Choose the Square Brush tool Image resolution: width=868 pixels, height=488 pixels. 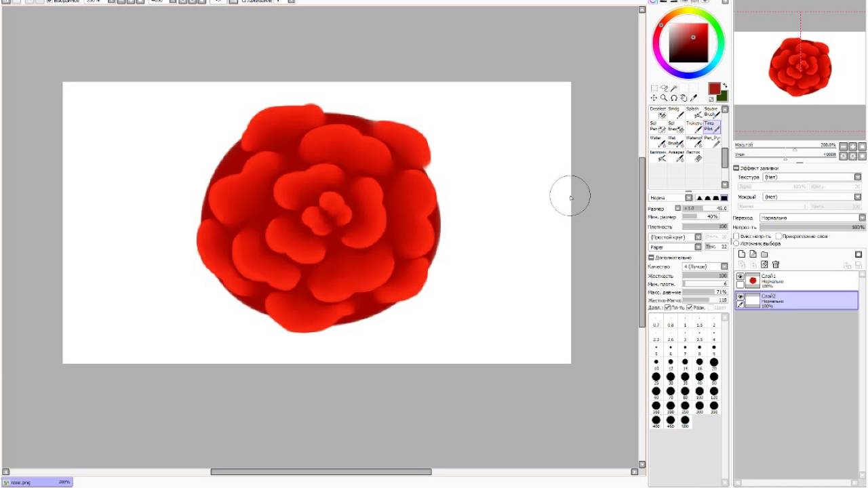pyautogui.click(x=712, y=113)
